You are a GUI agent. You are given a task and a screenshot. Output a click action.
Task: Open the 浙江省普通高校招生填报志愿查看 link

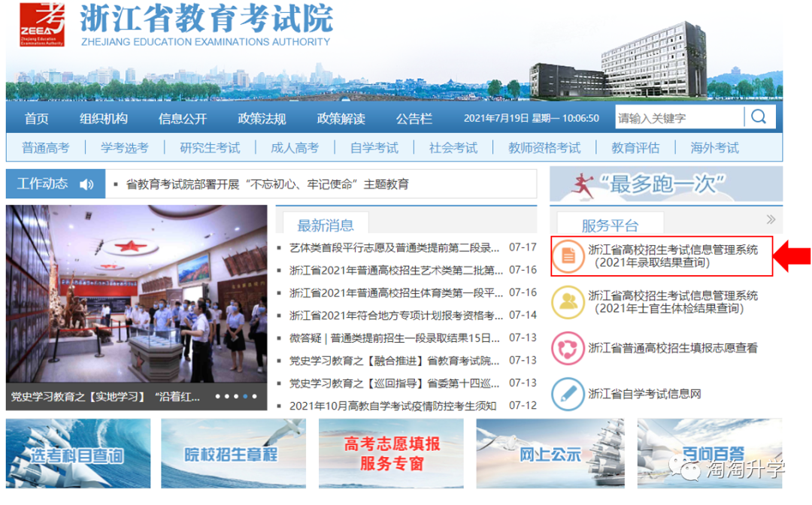tap(673, 348)
